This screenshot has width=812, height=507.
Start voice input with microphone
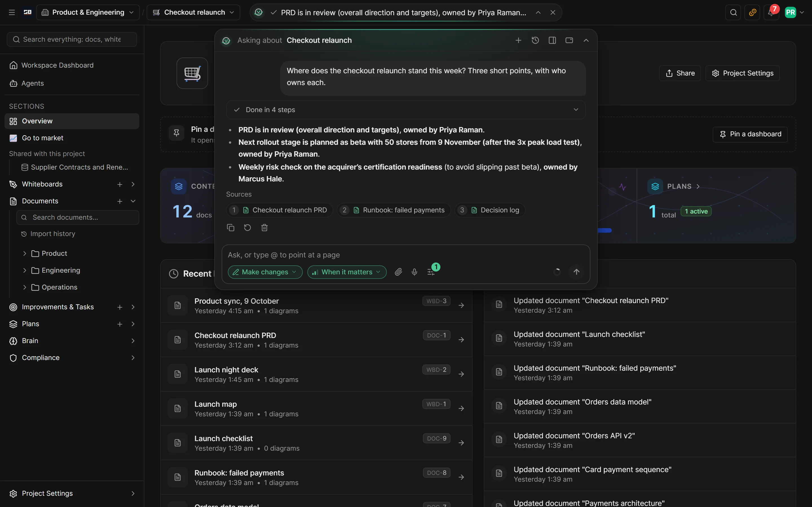coord(414,272)
